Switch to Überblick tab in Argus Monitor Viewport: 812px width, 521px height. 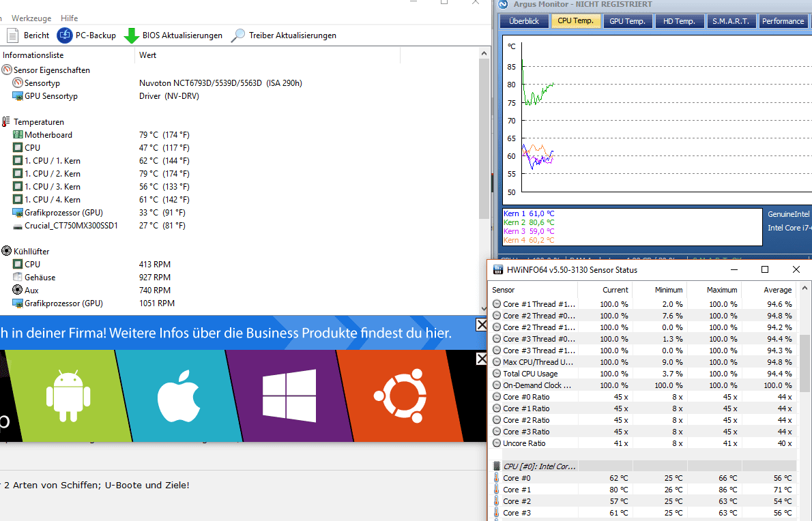point(524,21)
